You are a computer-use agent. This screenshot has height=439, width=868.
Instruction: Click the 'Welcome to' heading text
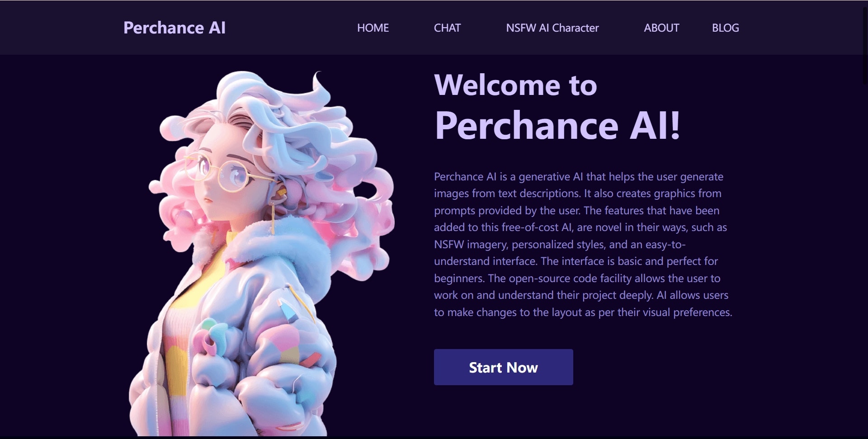tap(516, 85)
